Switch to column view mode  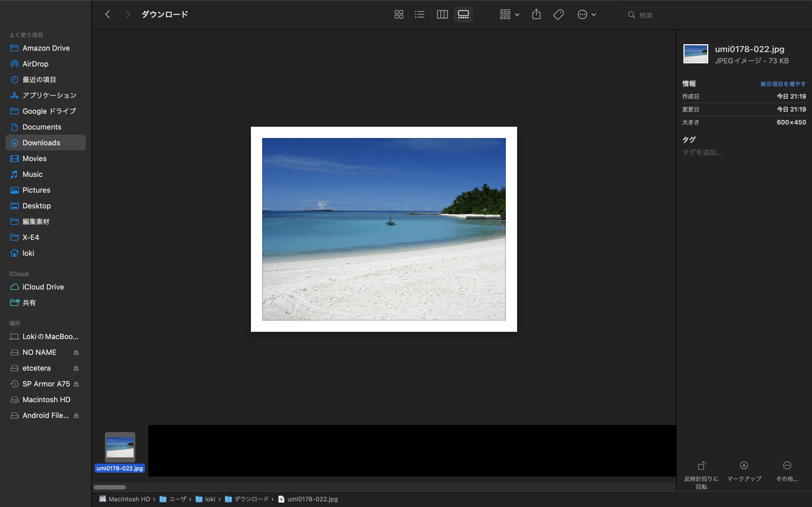point(442,14)
